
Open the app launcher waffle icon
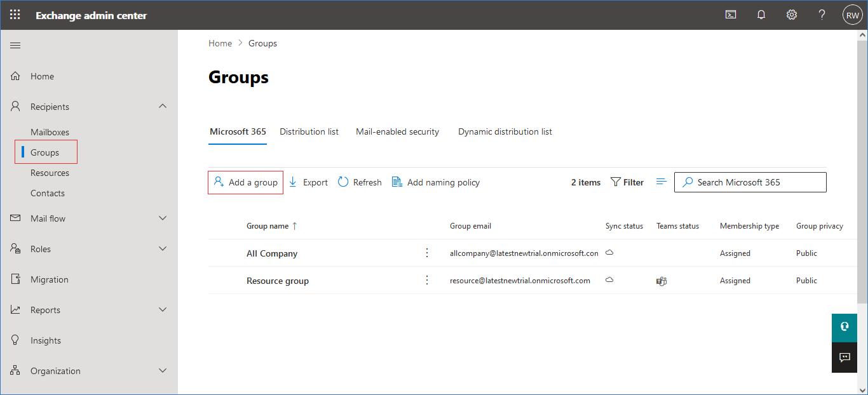click(x=15, y=15)
